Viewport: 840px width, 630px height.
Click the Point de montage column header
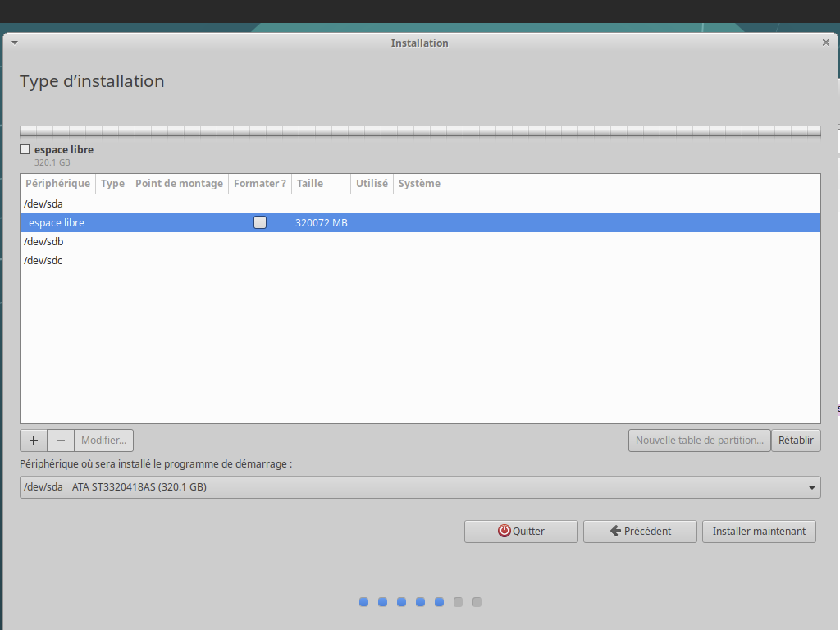pos(179,184)
